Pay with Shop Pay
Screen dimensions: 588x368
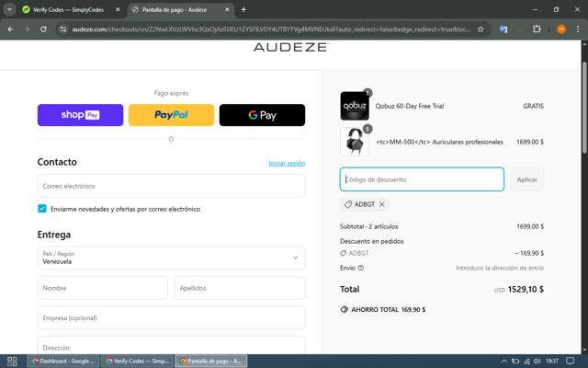coord(80,115)
